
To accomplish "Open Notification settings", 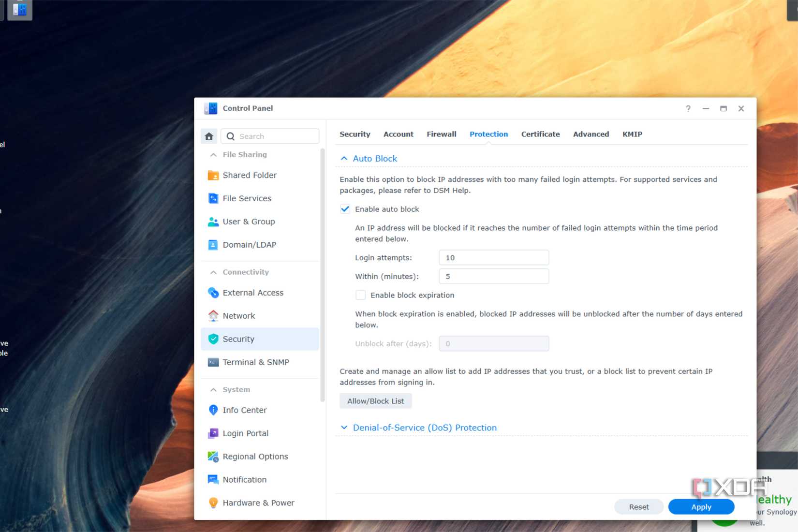I will pos(260,480).
